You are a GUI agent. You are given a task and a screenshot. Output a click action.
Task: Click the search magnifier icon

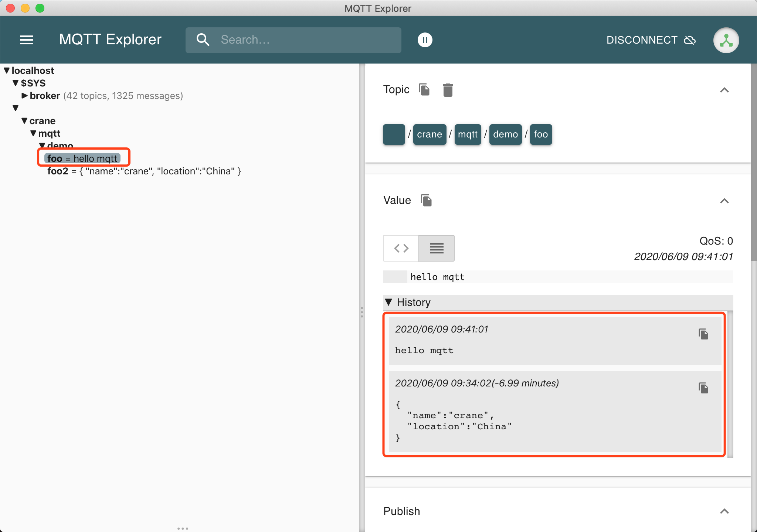(x=203, y=40)
